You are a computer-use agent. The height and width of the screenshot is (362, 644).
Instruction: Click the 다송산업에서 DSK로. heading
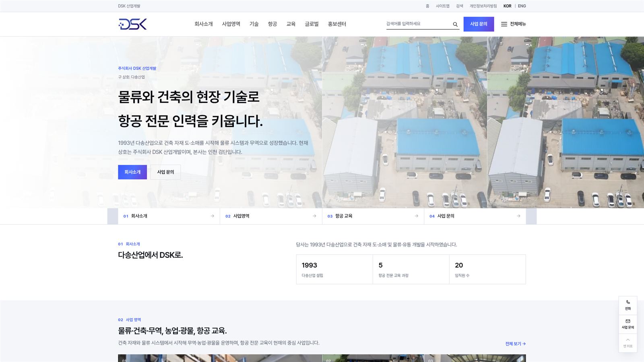pyautogui.click(x=151, y=255)
